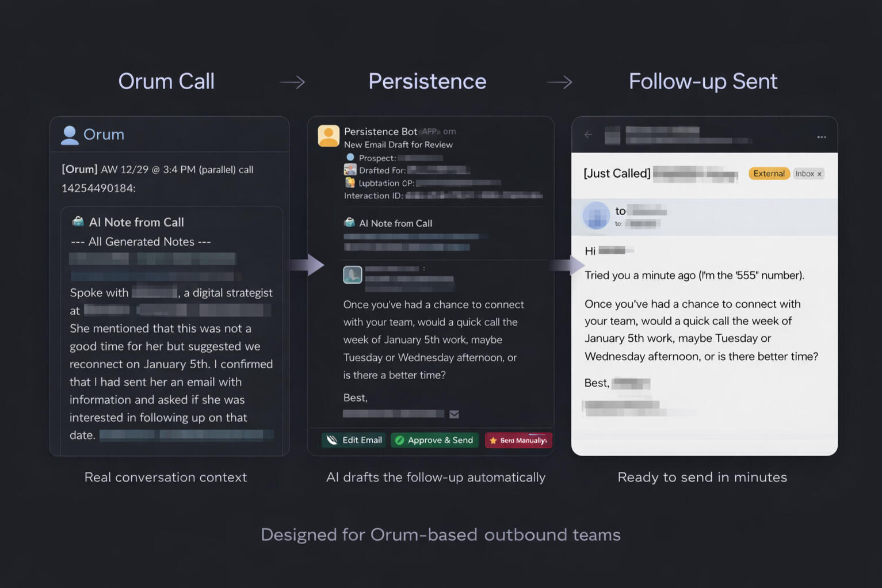Click the APP badge beside Persistence Bot

tap(429, 131)
